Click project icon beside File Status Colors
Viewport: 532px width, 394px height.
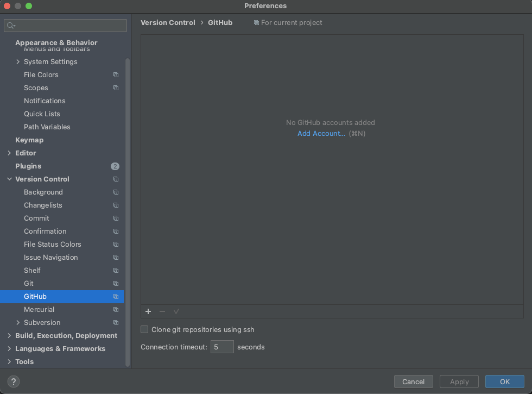coord(116,245)
